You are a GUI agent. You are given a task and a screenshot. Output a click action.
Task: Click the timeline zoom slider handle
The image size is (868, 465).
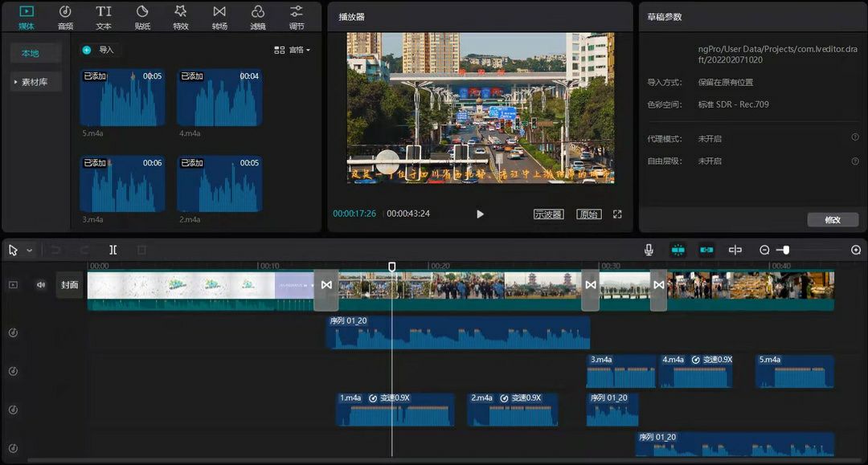pyautogui.click(x=785, y=250)
